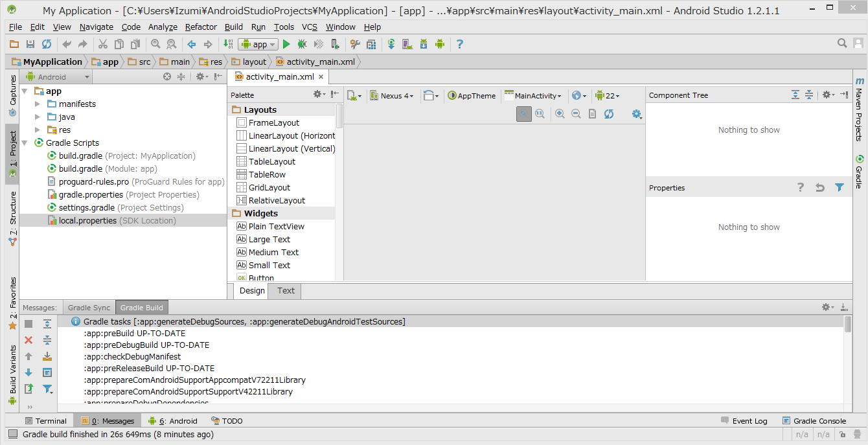Image resolution: width=868 pixels, height=445 pixels.
Task: Expand the manifests folder
Action: (x=38, y=104)
